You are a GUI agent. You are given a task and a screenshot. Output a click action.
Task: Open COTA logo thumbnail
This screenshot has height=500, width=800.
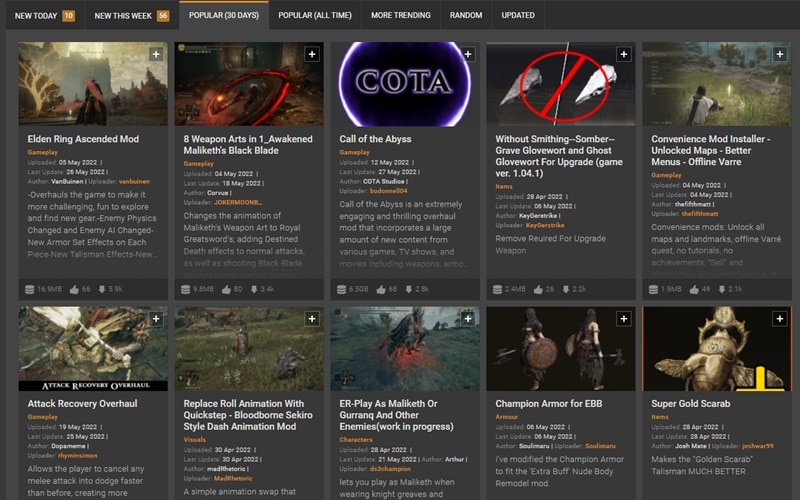click(x=405, y=84)
